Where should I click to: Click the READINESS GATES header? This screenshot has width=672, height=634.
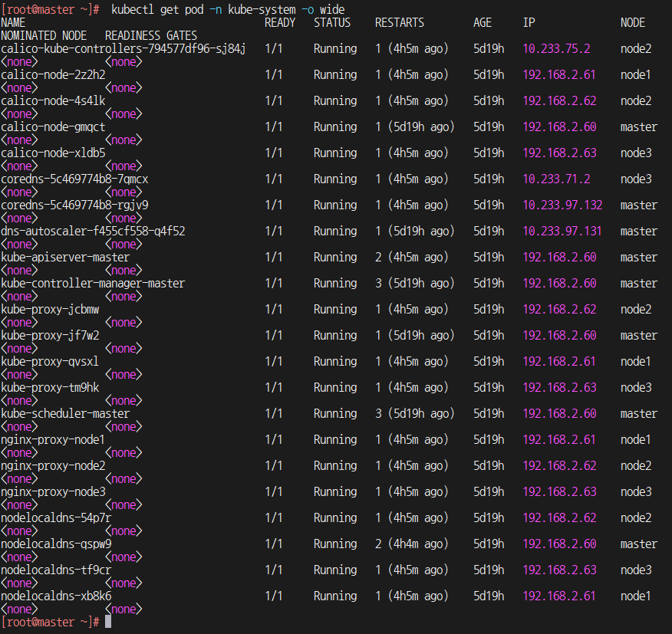click(151, 35)
